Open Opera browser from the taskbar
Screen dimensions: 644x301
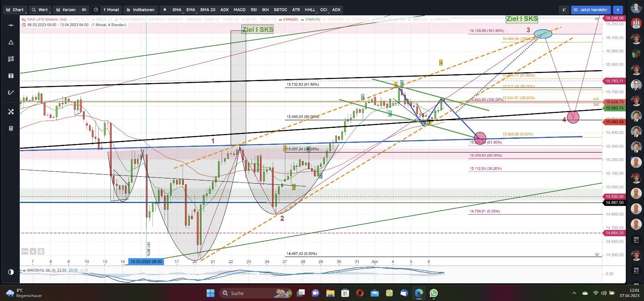(359, 293)
